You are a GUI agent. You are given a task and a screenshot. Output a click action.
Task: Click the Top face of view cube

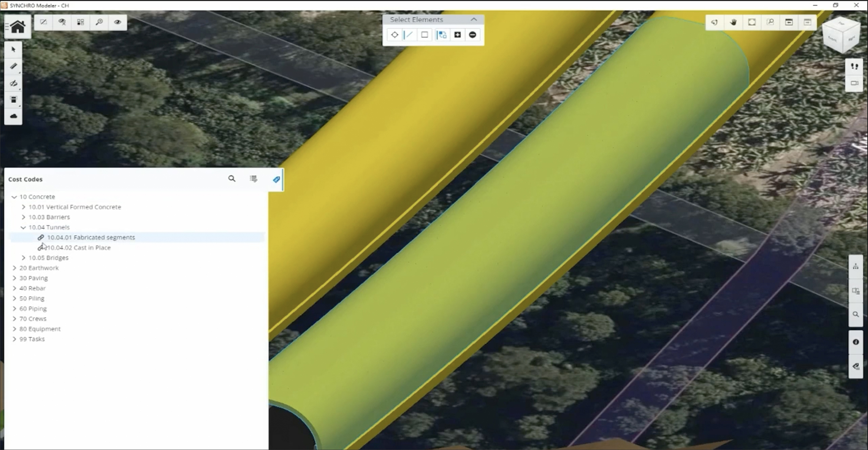click(842, 24)
